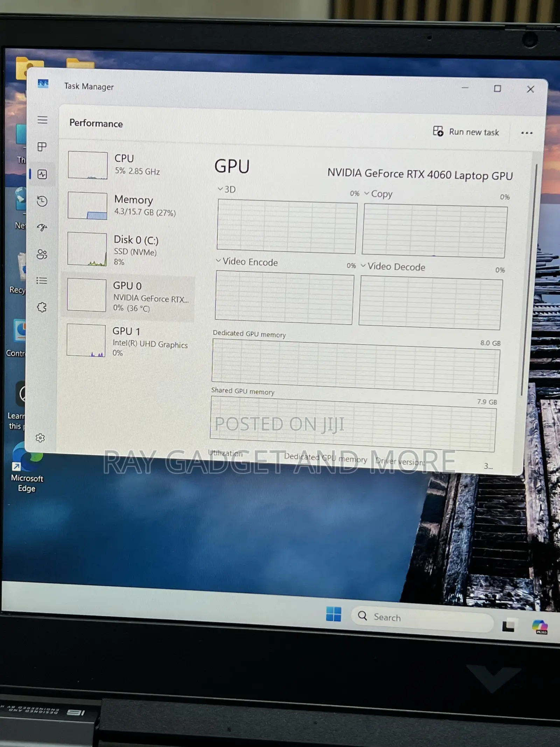Open the Copilot icon on taskbar
Viewport: 560px width, 747px height.
pyautogui.click(x=540, y=627)
